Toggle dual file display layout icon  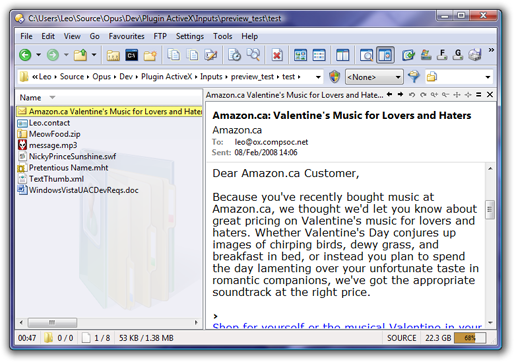pos(342,55)
